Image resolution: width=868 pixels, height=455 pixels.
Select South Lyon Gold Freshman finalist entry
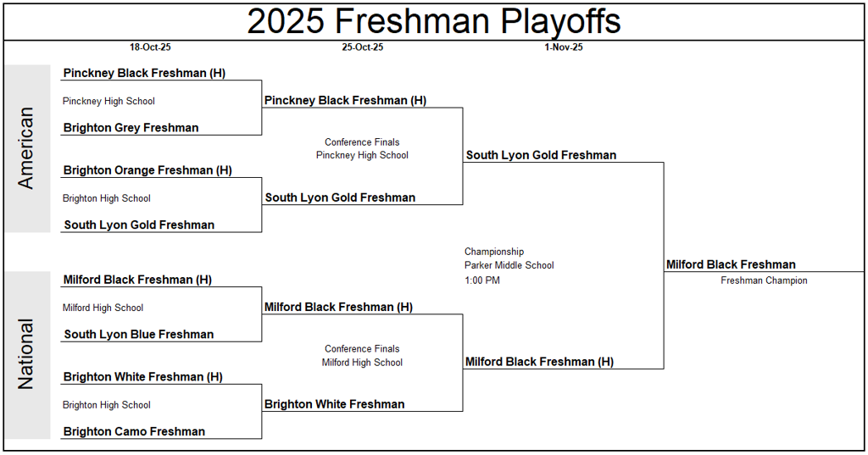point(541,155)
